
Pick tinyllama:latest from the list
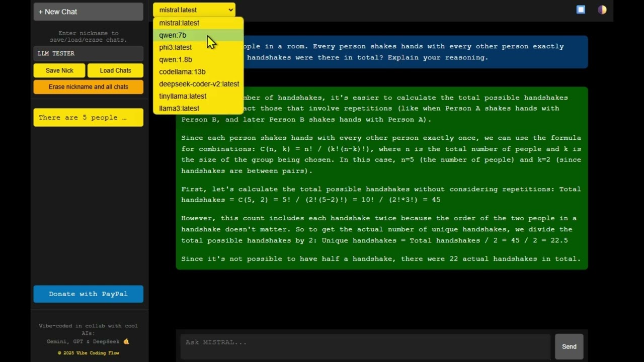coord(198,96)
